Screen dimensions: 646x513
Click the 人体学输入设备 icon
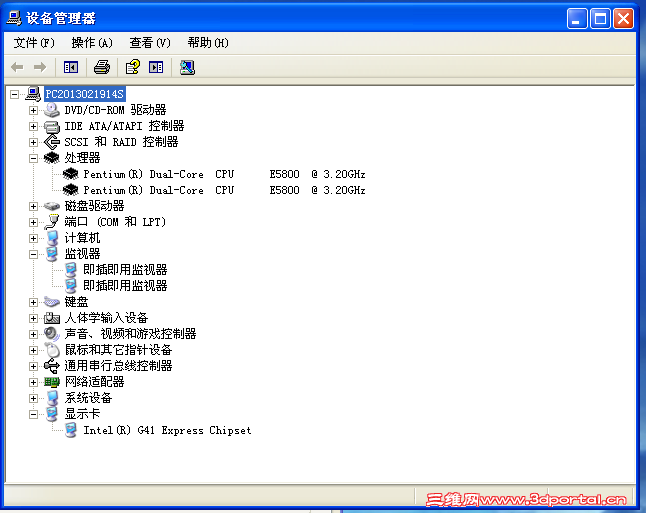click(x=52, y=318)
